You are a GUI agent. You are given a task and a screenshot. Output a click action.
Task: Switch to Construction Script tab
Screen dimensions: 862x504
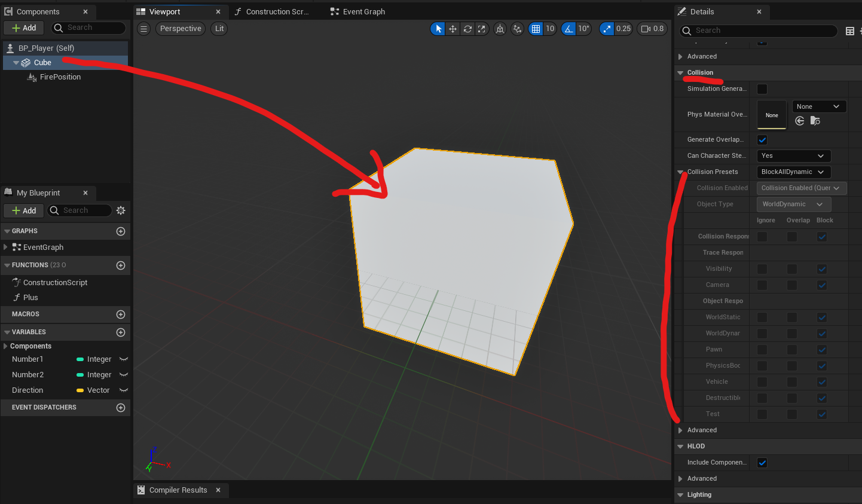tap(277, 11)
